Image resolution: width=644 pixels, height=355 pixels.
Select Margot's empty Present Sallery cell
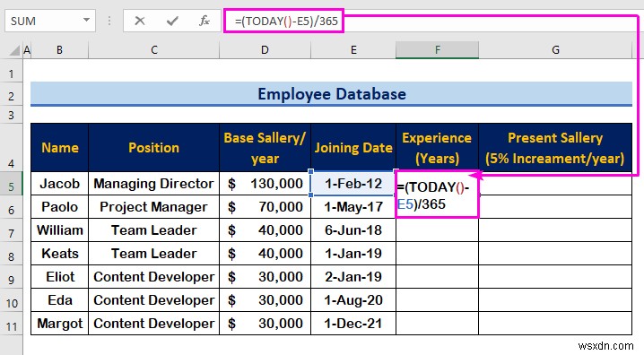point(555,324)
